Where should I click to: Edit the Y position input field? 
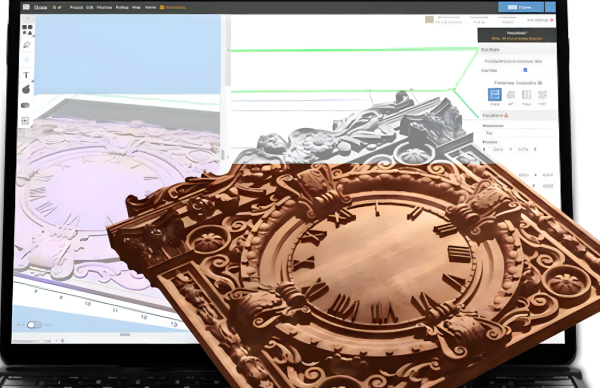click(x=523, y=149)
